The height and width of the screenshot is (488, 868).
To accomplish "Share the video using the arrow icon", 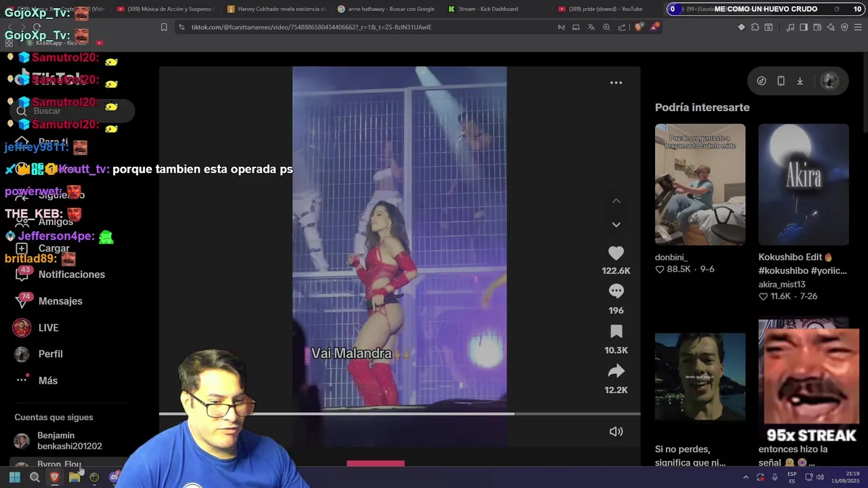I will click(616, 371).
